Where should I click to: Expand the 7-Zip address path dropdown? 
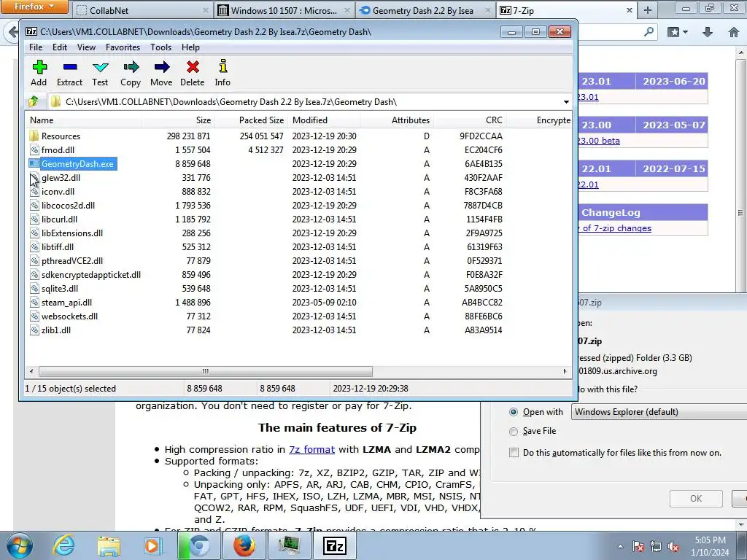point(566,102)
